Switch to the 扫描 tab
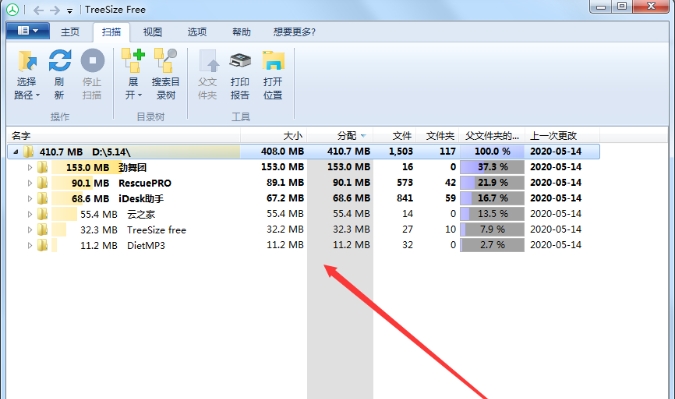Image resolution: width=675 pixels, height=399 pixels. click(x=111, y=32)
